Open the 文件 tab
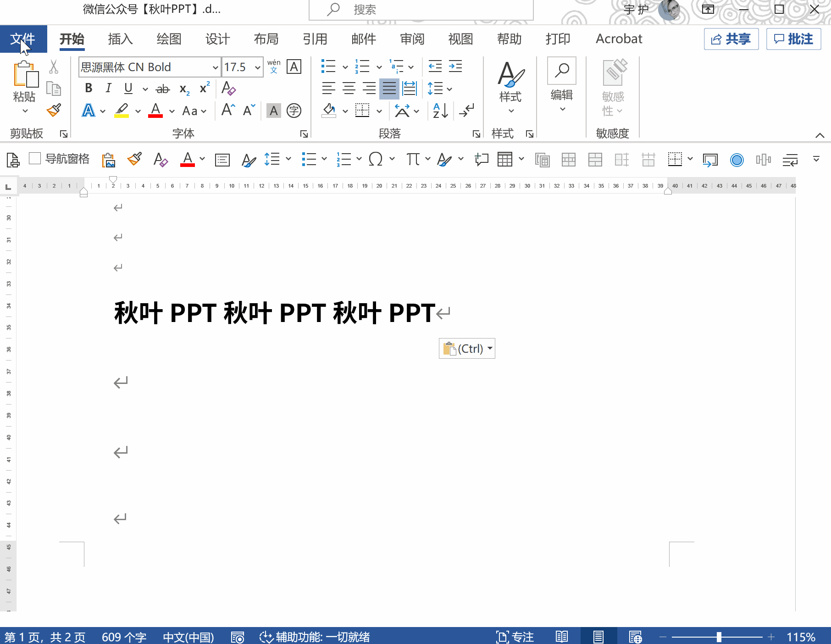This screenshot has width=831, height=644. (23, 39)
